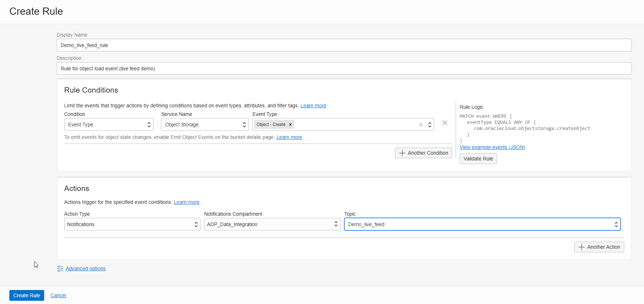Open the Action Type dropdown
The image size is (644, 304).
click(132, 224)
